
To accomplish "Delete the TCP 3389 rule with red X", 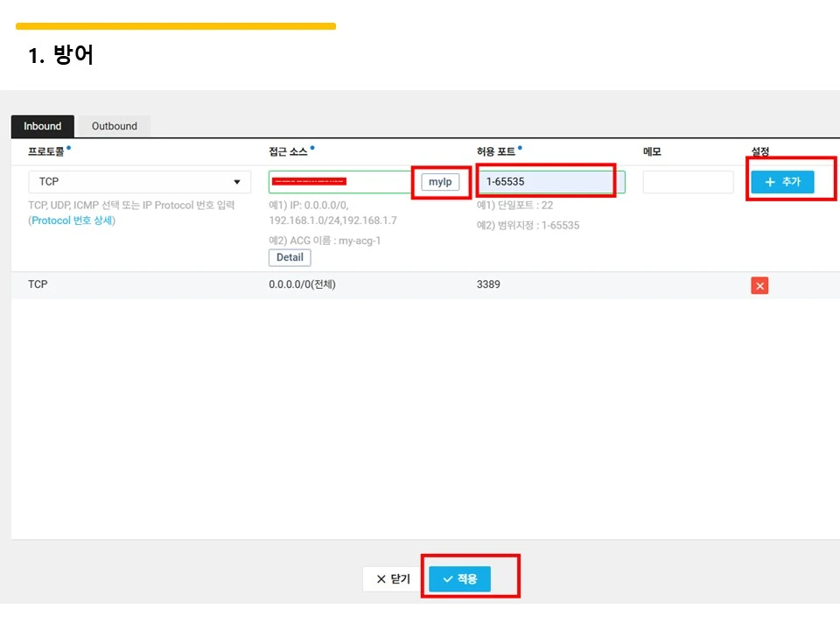I will tap(759, 285).
